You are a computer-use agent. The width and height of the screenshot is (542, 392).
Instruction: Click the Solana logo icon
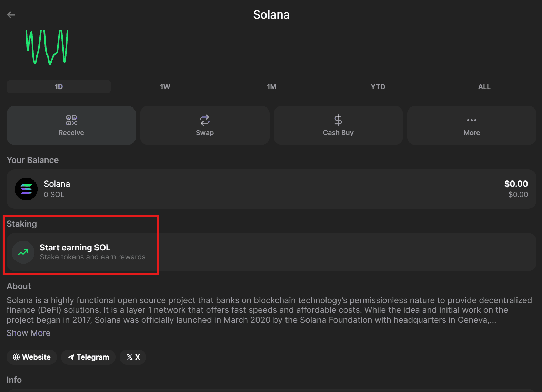pyautogui.click(x=26, y=189)
